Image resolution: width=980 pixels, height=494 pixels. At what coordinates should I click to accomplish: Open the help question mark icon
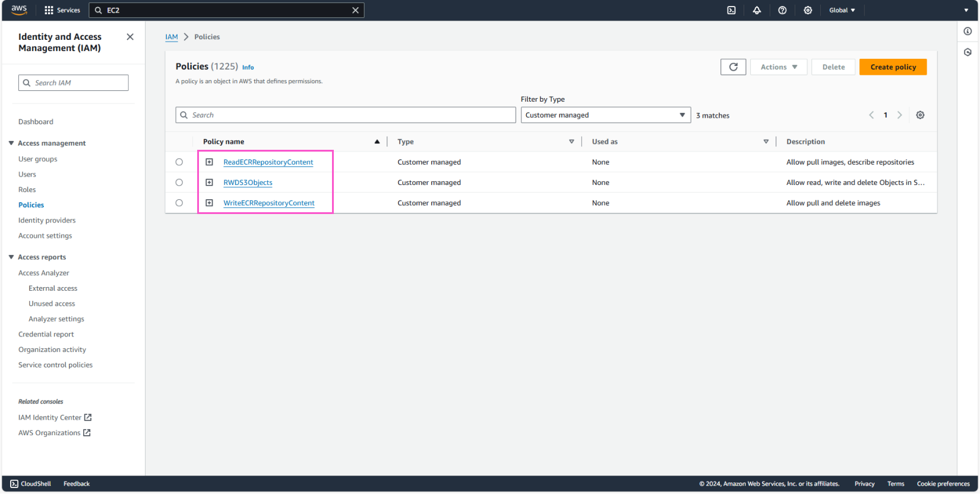[782, 10]
